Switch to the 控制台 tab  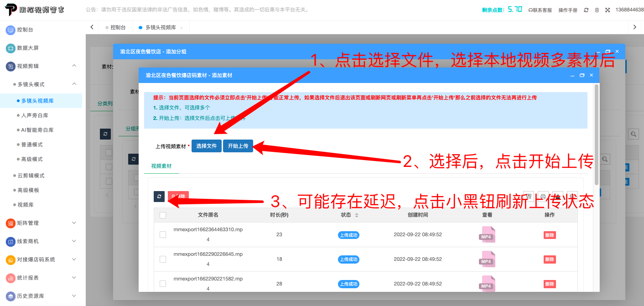tap(115, 27)
